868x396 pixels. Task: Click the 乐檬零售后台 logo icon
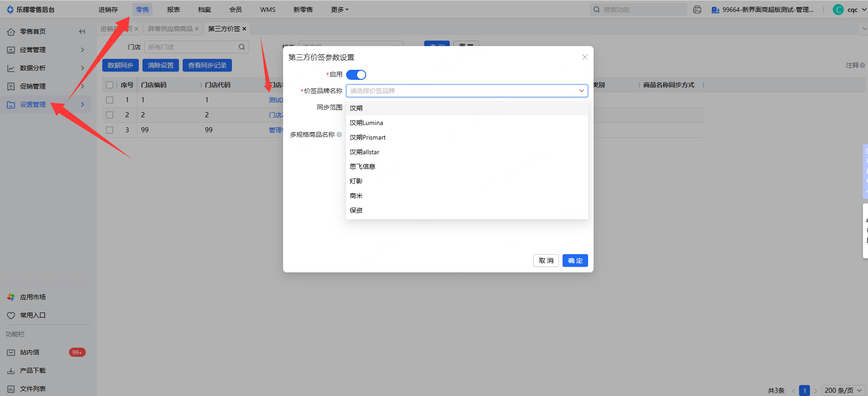(x=10, y=10)
